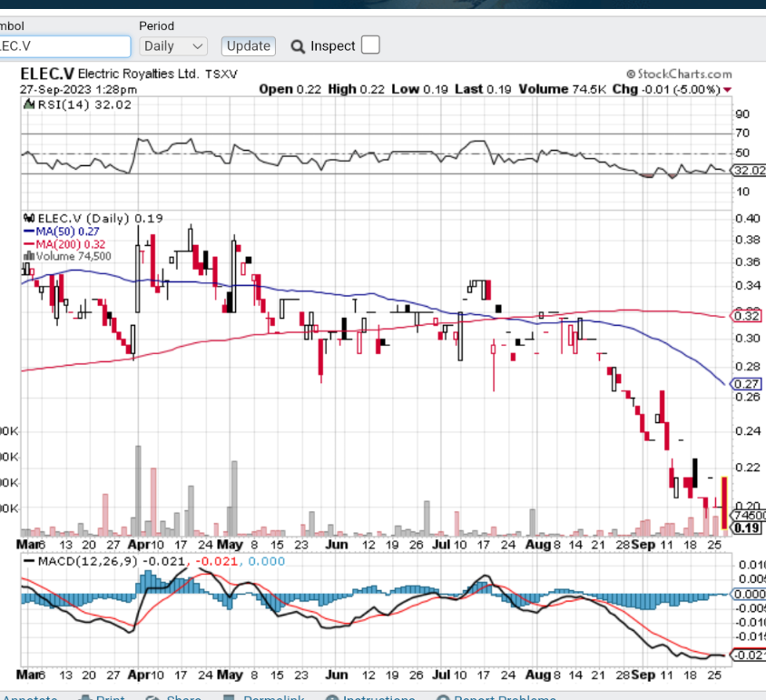Click the Instructions icon below the chart
The image size is (766, 700).
click(332, 697)
